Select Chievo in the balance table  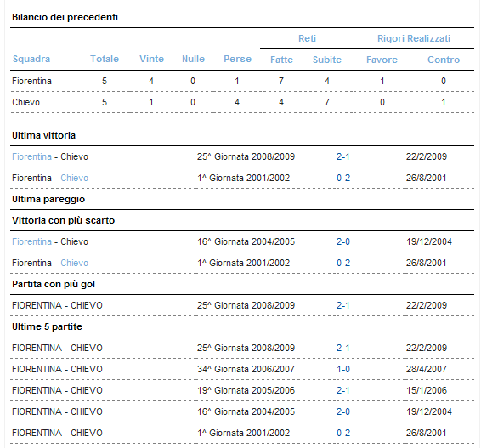(25, 102)
